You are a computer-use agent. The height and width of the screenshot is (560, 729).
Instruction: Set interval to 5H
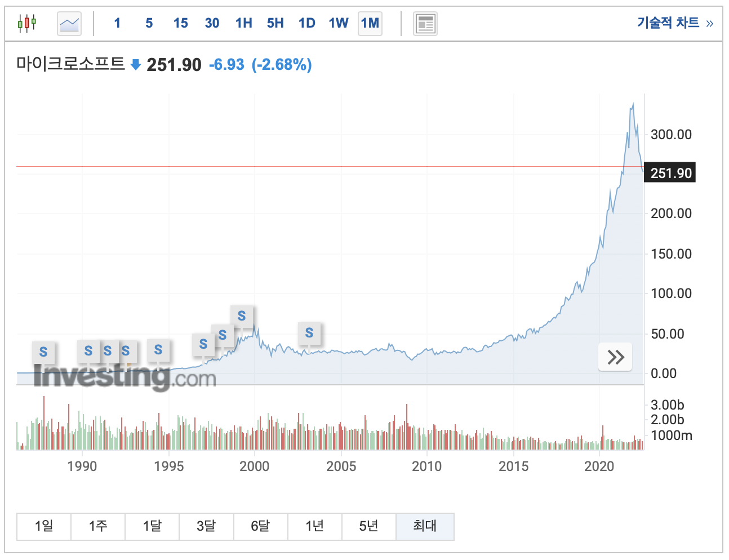[x=275, y=24]
